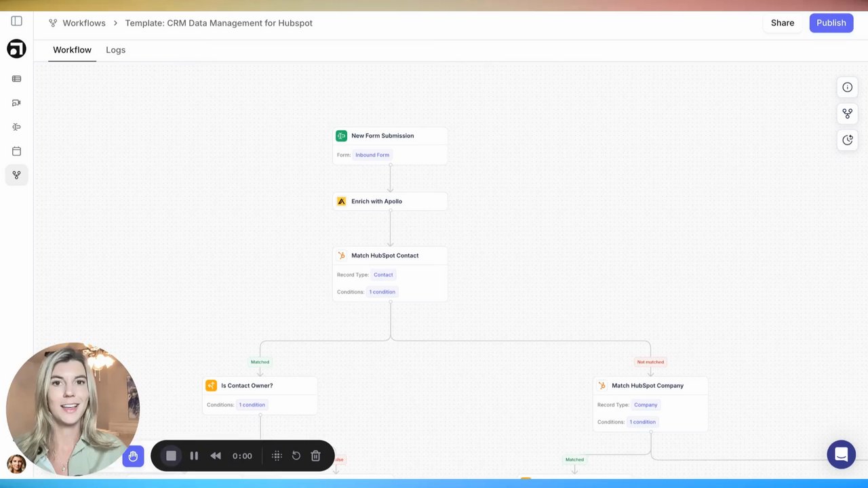Open the meetings icon in the sidebar

(x=16, y=103)
